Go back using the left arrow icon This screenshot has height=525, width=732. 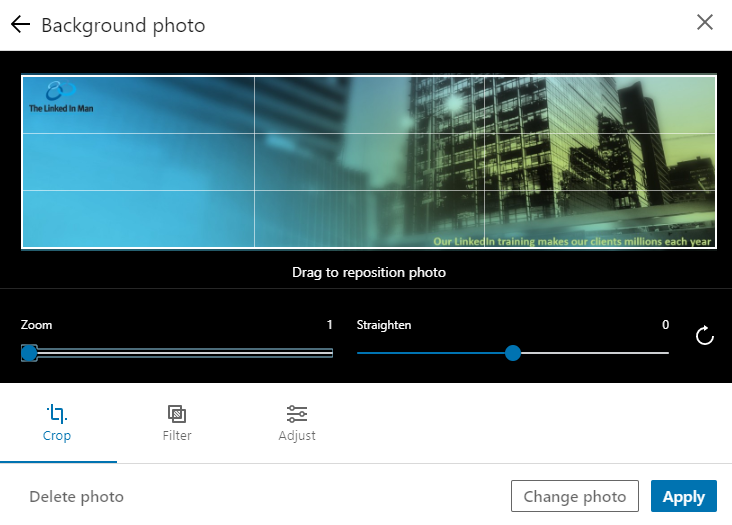(20, 24)
